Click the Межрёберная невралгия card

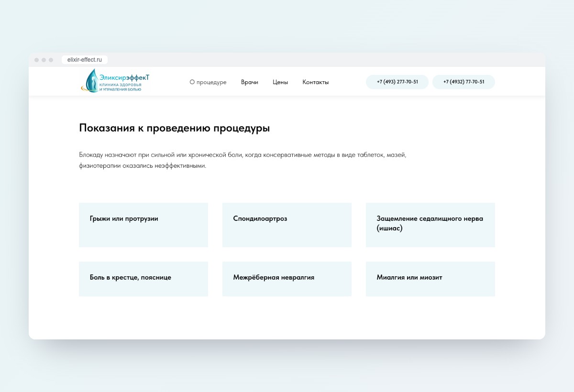coord(287,279)
